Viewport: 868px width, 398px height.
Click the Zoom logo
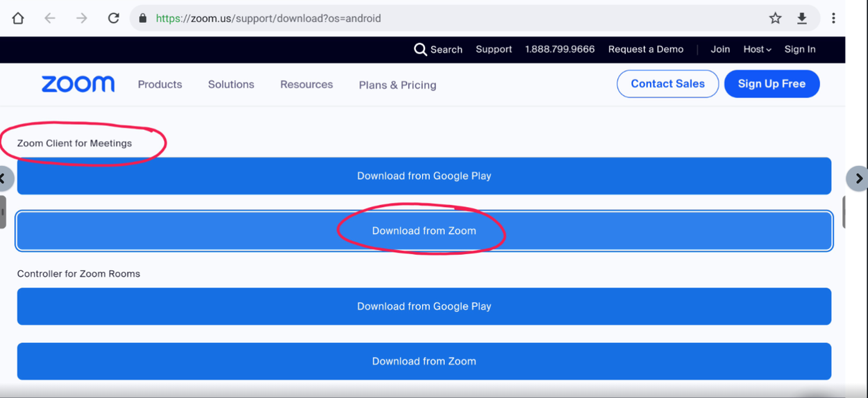(78, 84)
